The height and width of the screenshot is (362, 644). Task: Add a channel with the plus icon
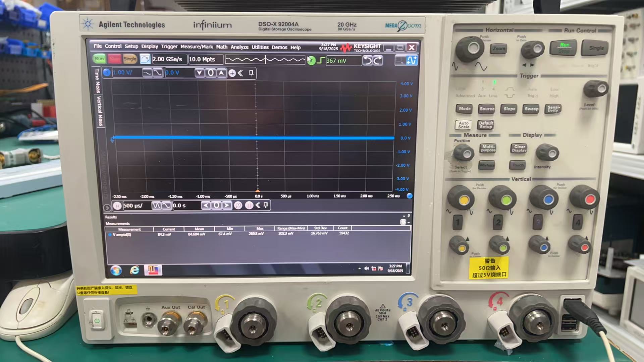[232, 73]
